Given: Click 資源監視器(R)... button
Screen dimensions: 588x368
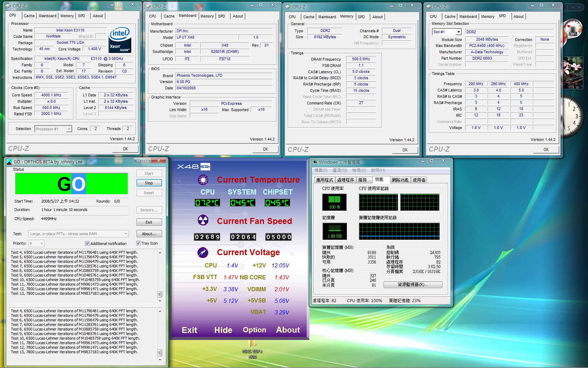Looking at the screenshot, I should [x=413, y=285].
